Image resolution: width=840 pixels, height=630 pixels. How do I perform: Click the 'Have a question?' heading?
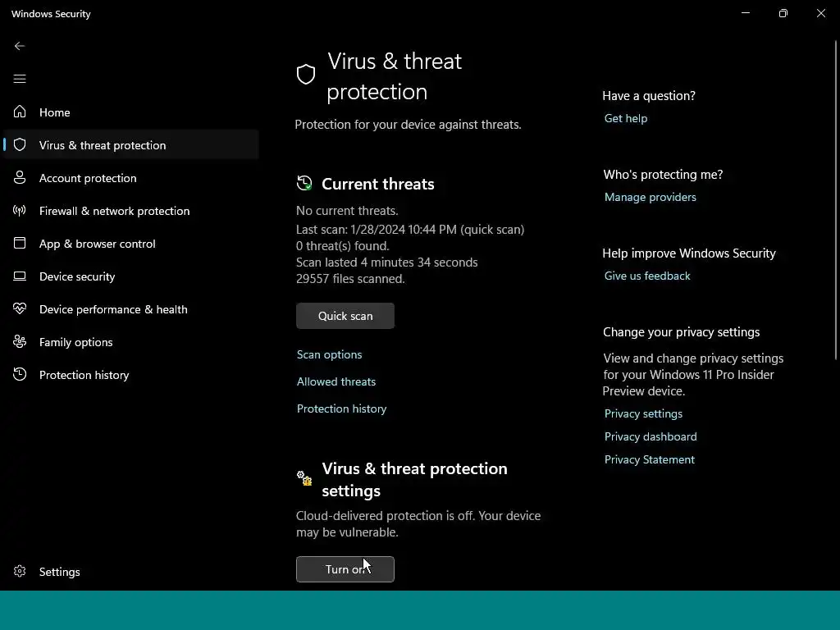tap(649, 96)
